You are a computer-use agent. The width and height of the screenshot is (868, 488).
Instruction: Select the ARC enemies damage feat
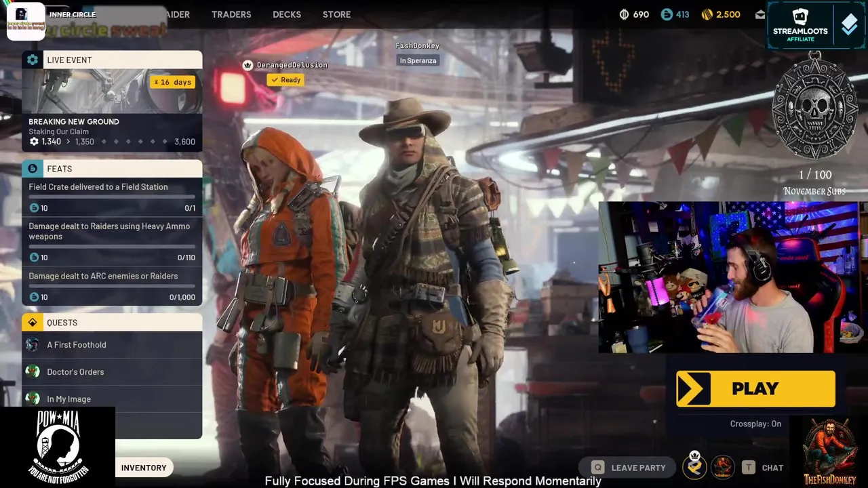click(112, 287)
